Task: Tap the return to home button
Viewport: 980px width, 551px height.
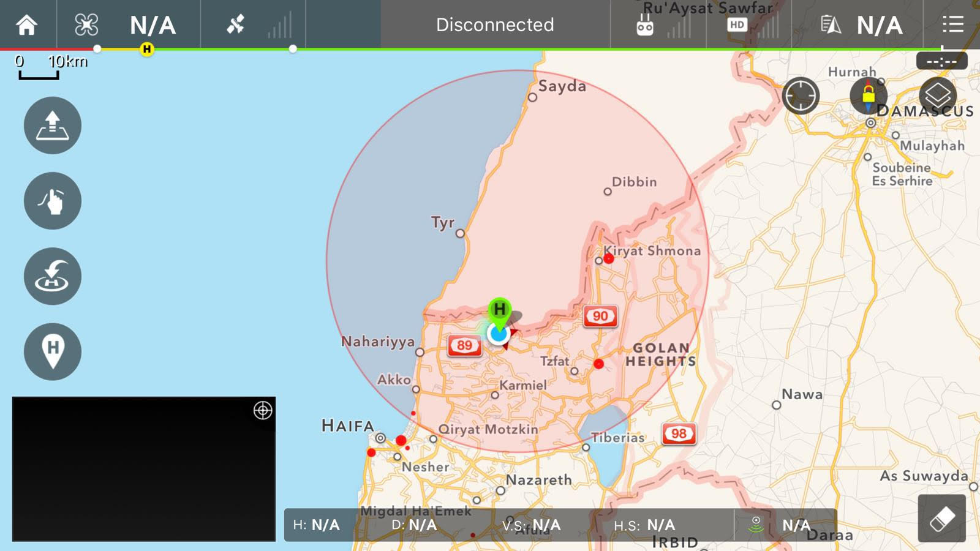Action: click(x=53, y=276)
